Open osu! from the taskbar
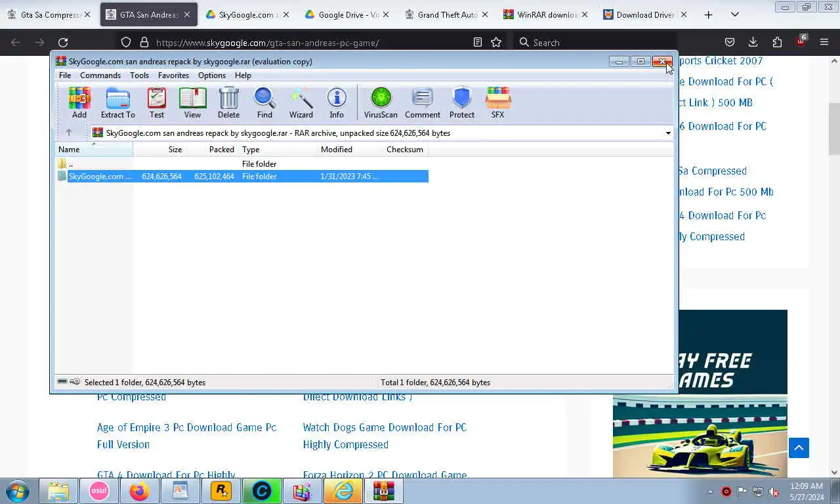840x504 pixels. (x=99, y=491)
